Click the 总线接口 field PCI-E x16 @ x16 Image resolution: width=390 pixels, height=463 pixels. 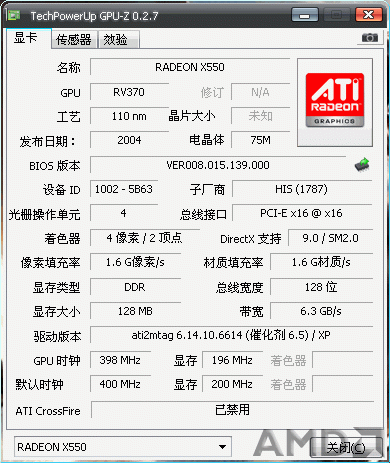302,213
